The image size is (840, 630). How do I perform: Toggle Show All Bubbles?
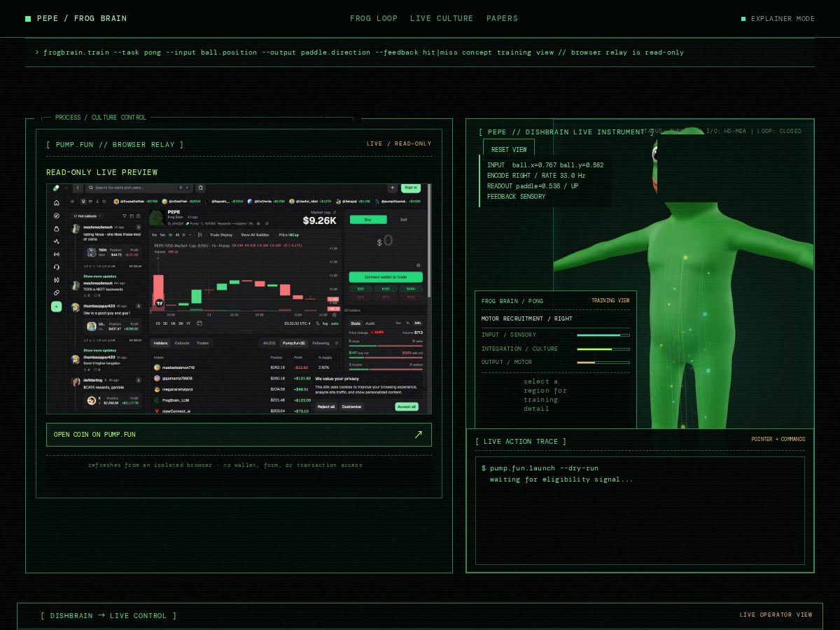pos(255,235)
